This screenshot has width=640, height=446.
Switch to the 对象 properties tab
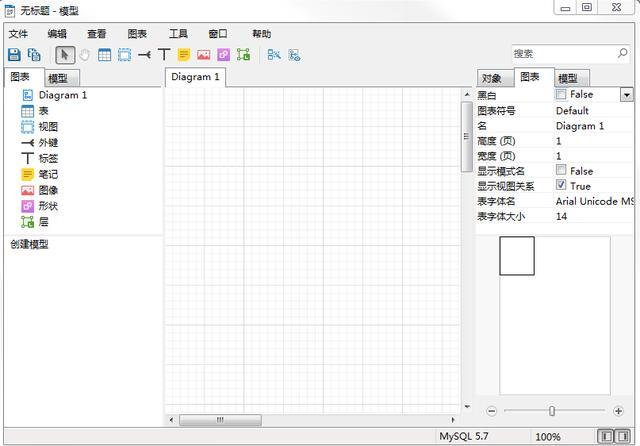point(495,78)
